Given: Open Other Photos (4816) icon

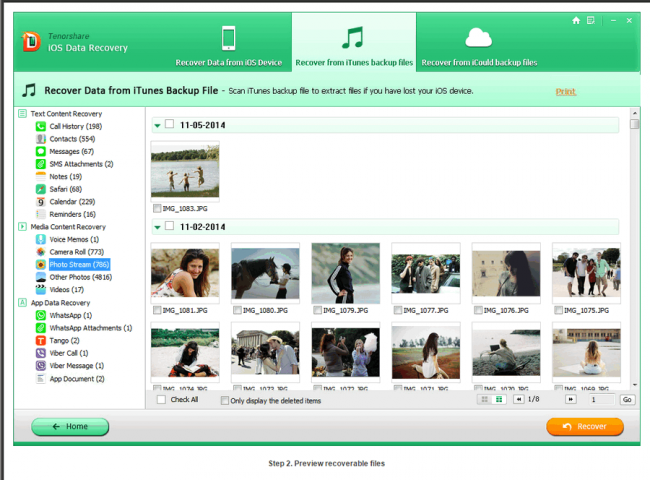Looking at the screenshot, I should 41,277.
